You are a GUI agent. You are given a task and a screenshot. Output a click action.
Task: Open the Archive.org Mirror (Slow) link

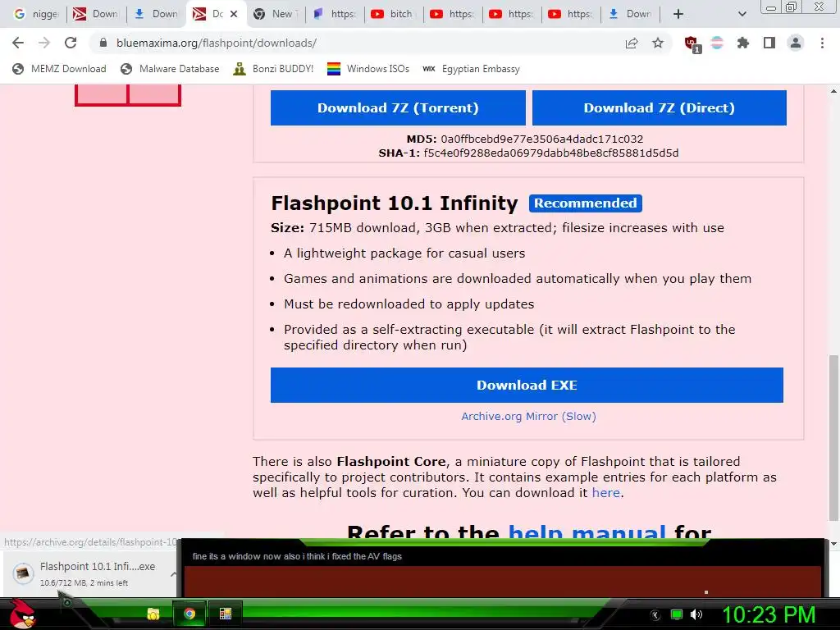529,416
